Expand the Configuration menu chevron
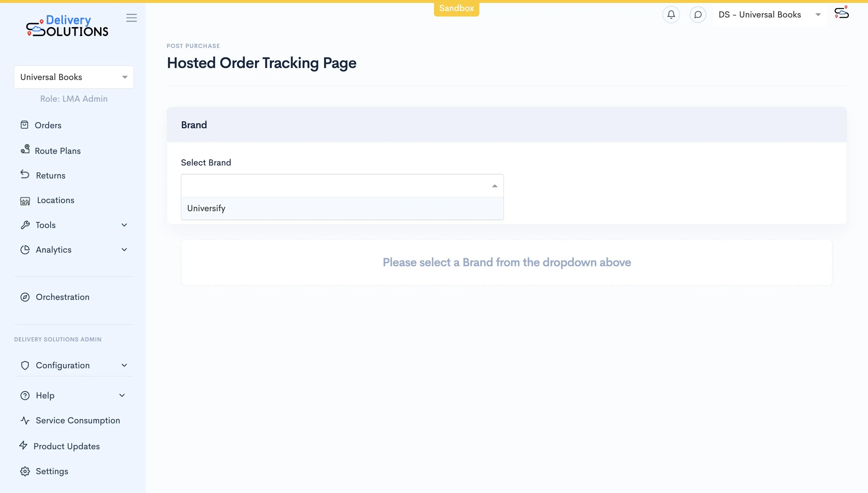The width and height of the screenshot is (868, 493). (124, 365)
